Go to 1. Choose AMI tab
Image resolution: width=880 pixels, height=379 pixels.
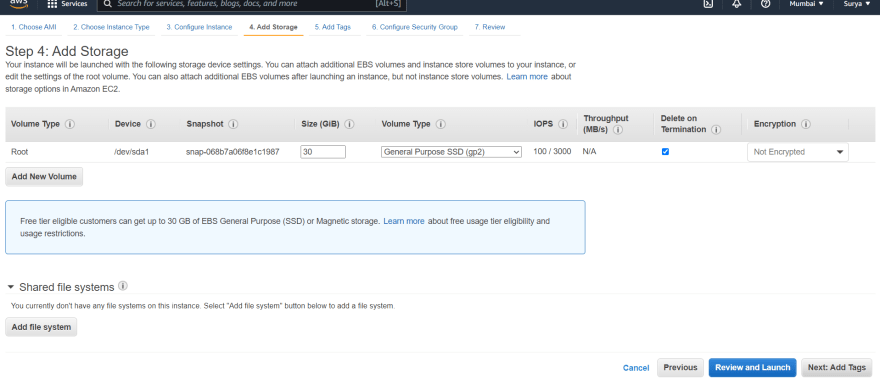coord(34,27)
